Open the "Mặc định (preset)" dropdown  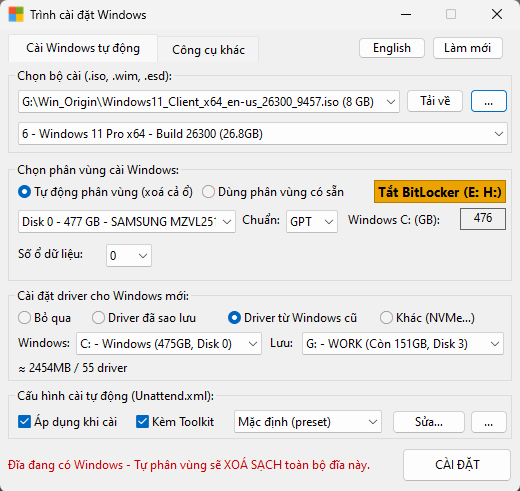coord(308,422)
